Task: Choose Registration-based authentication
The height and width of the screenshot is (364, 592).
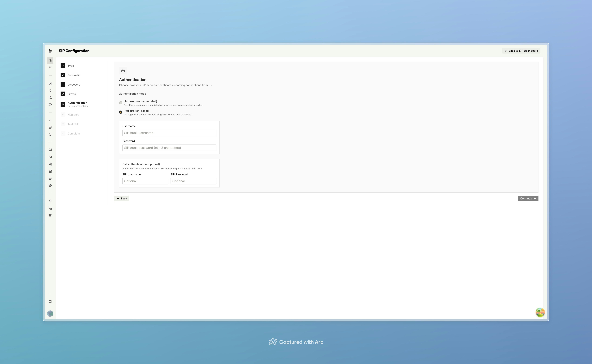Action: (121, 112)
